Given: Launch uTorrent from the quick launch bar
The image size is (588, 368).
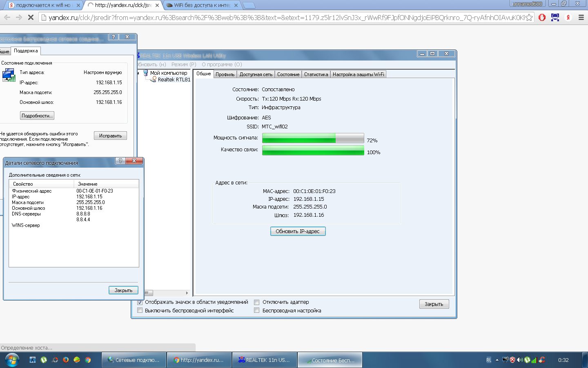Looking at the screenshot, I should tap(44, 360).
